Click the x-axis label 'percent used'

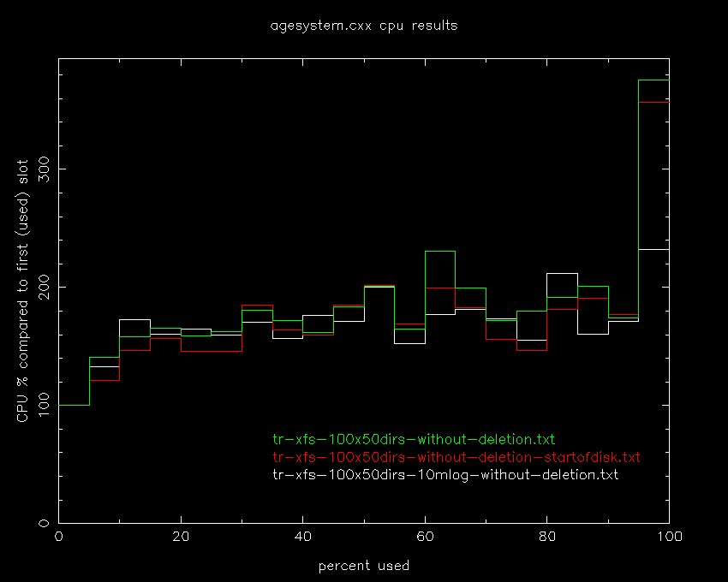coord(364,566)
